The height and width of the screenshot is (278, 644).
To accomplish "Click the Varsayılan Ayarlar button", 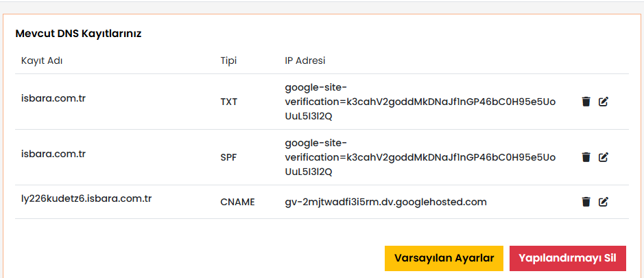I will 444,258.
